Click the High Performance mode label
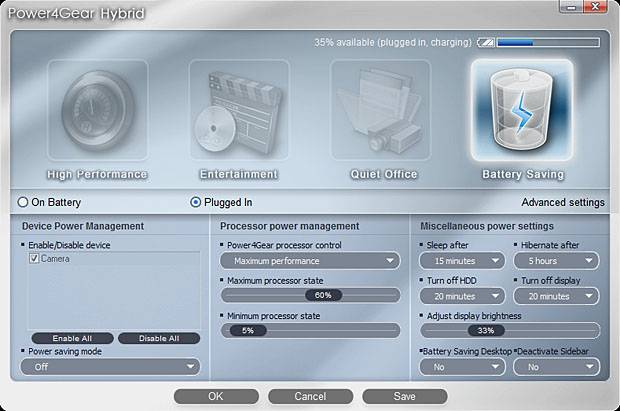Screen dimensions: 620x411 97,174
